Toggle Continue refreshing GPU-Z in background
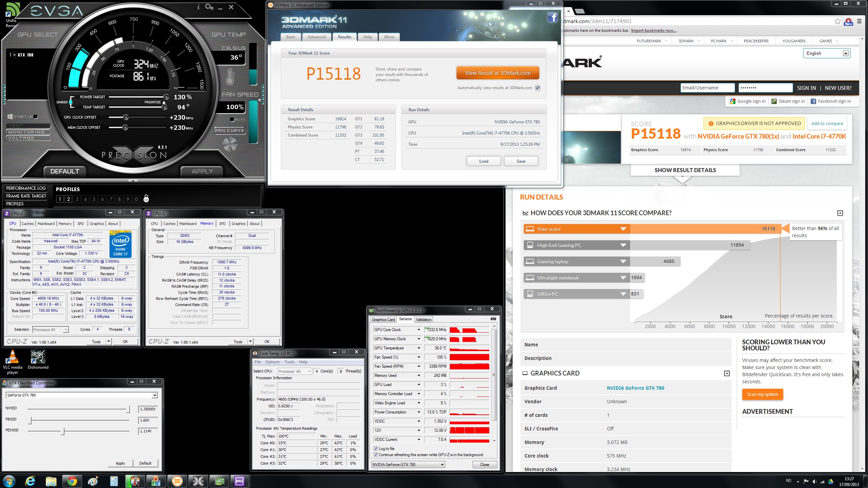 click(x=376, y=455)
